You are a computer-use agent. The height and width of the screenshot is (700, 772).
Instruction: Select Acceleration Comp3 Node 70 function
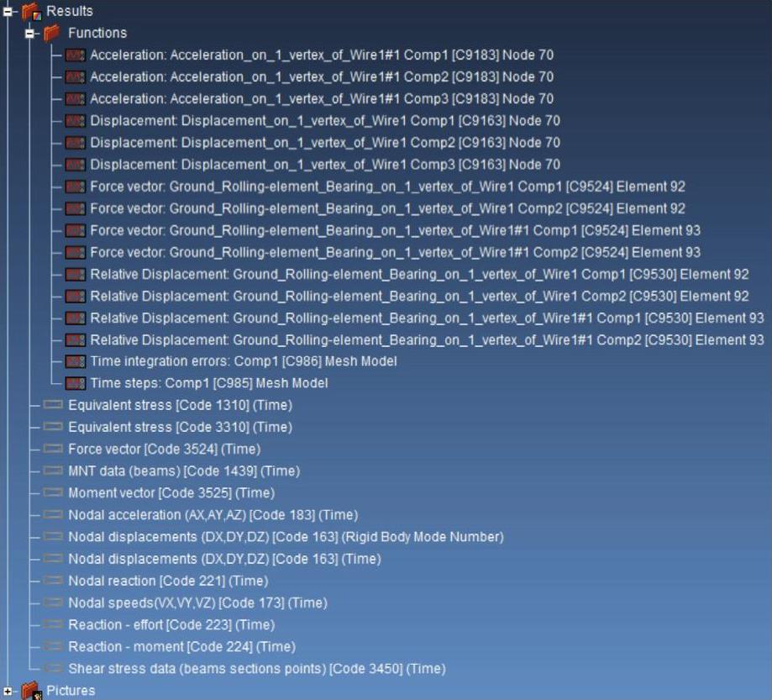tap(321, 99)
